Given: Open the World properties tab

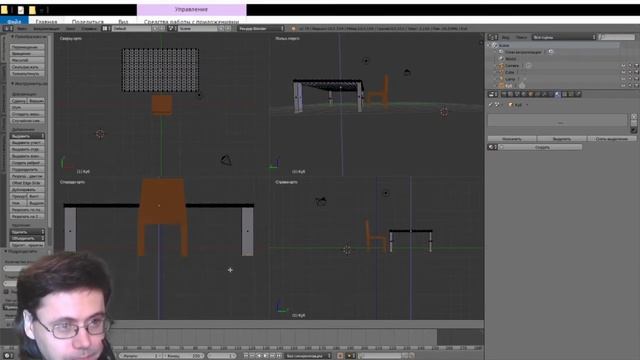Looking at the screenshot, I should (x=524, y=94).
